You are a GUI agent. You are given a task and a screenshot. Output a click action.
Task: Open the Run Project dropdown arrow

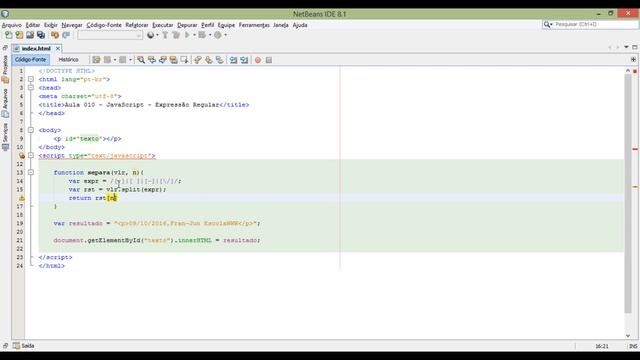pyautogui.click(x=194, y=35)
